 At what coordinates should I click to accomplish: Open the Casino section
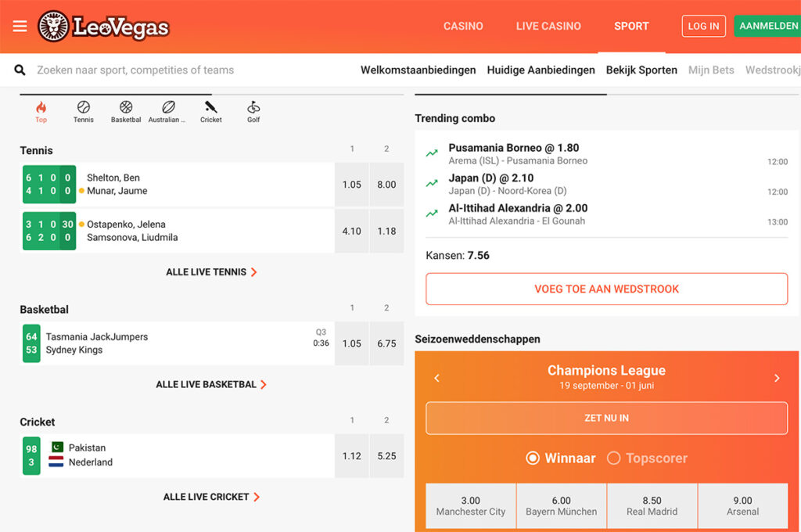(x=463, y=26)
